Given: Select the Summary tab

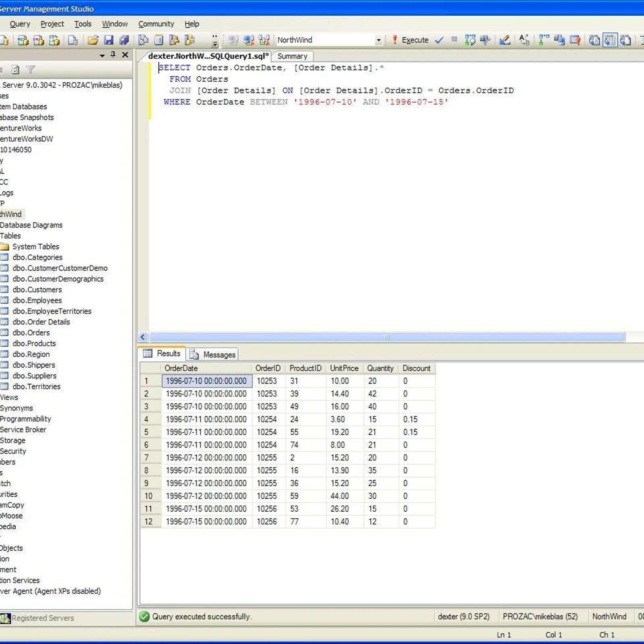Looking at the screenshot, I should [x=292, y=56].
